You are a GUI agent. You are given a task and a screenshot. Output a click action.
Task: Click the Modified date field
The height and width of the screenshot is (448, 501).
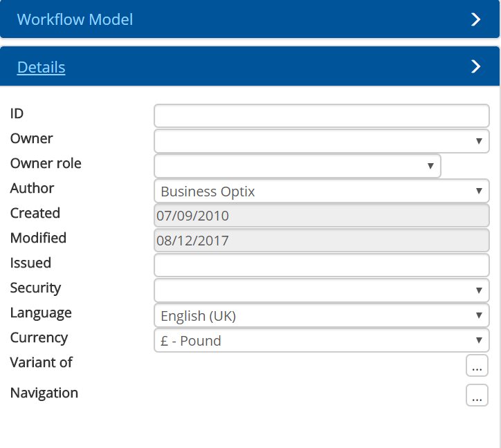[x=321, y=241]
